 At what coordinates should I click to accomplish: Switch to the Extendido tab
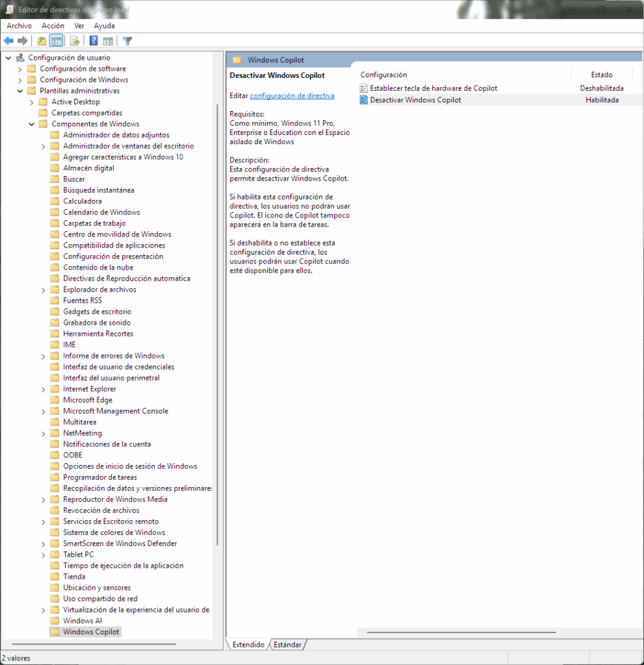pyautogui.click(x=248, y=645)
